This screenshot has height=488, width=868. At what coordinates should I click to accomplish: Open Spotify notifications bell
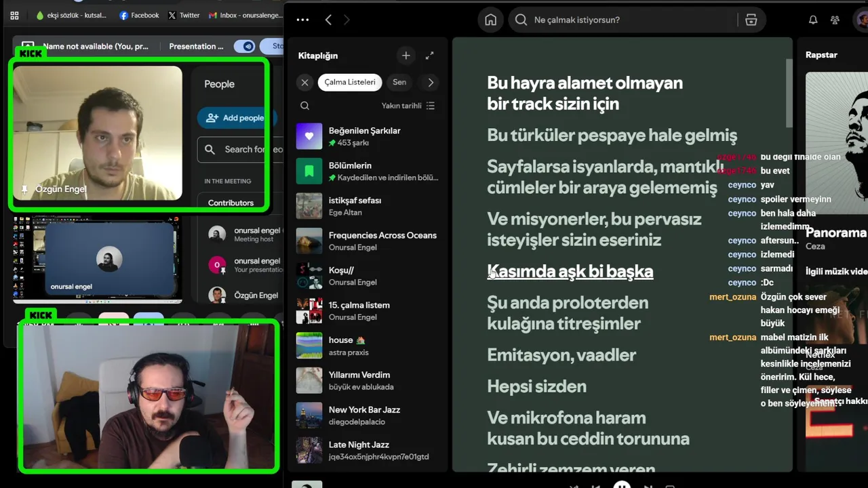(813, 20)
